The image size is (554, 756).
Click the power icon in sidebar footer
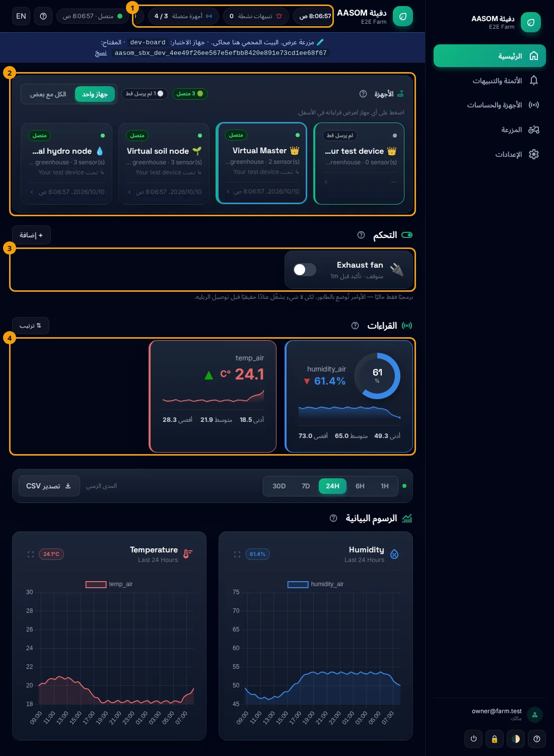click(x=473, y=739)
